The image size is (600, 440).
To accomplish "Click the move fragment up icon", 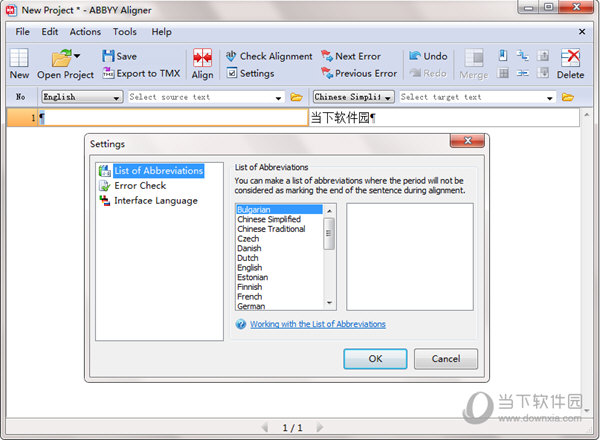I will coord(543,55).
